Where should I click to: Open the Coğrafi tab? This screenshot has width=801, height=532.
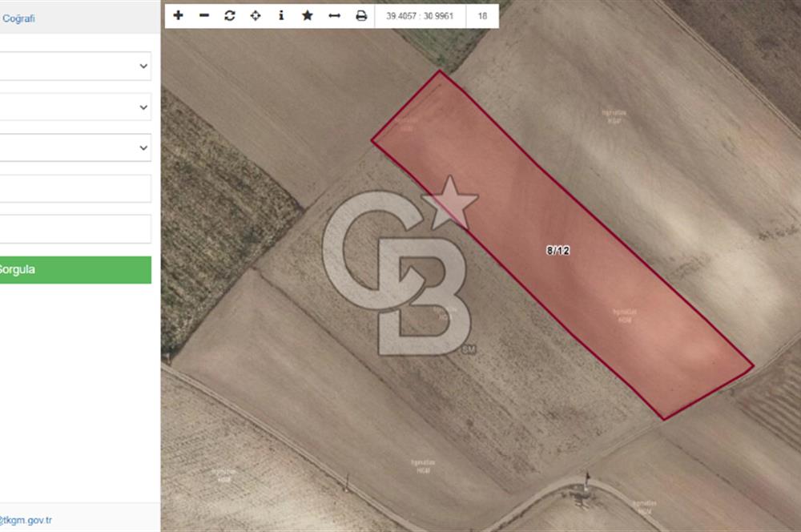(18, 18)
